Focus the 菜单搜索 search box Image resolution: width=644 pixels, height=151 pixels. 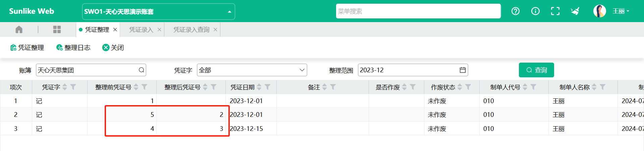coord(418,11)
